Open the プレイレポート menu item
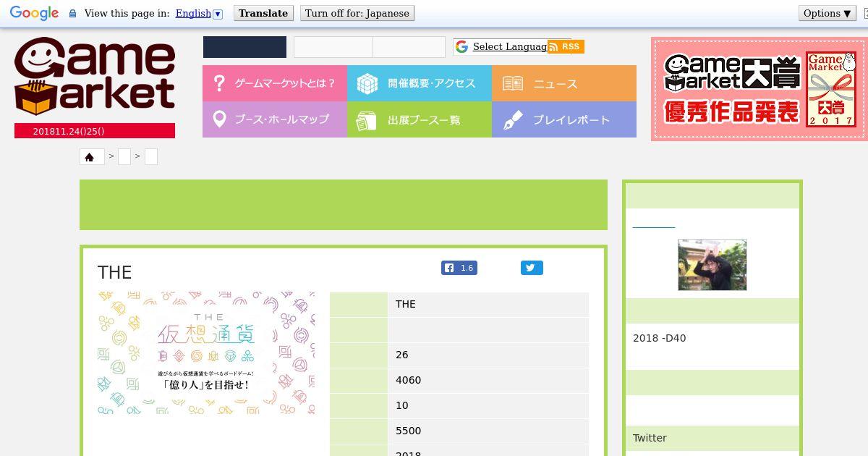Image resolution: width=868 pixels, height=456 pixels. click(x=564, y=119)
